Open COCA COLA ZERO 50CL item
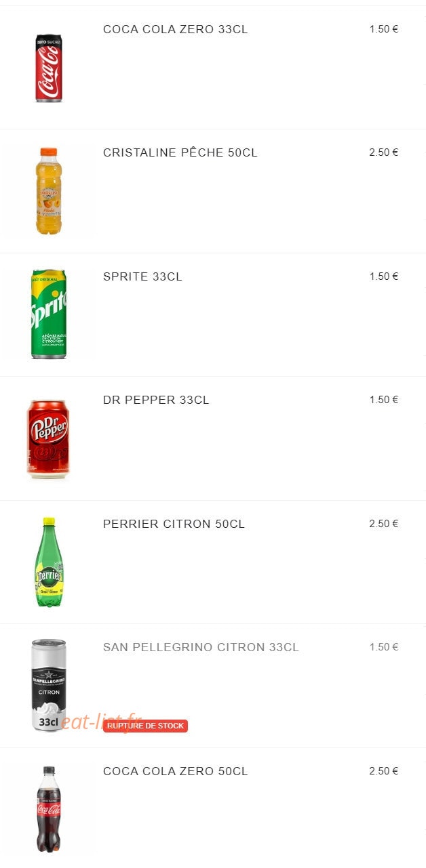This screenshot has height=868, width=426. click(x=176, y=771)
